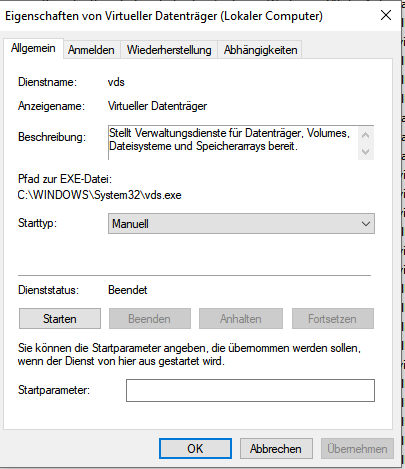
Task: Select the service name text vds
Action: point(116,82)
